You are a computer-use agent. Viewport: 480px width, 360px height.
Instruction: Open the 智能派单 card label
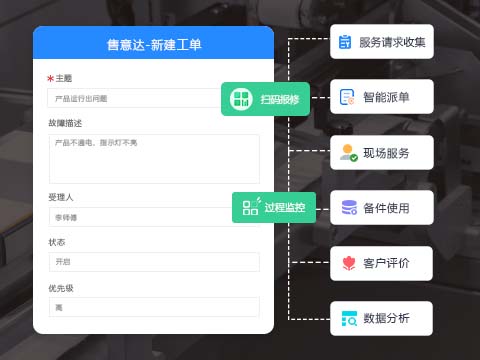pos(386,97)
